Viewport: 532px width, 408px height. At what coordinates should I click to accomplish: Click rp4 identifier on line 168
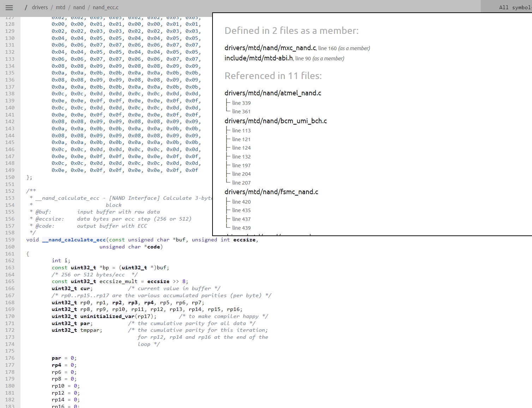(149, 302)
